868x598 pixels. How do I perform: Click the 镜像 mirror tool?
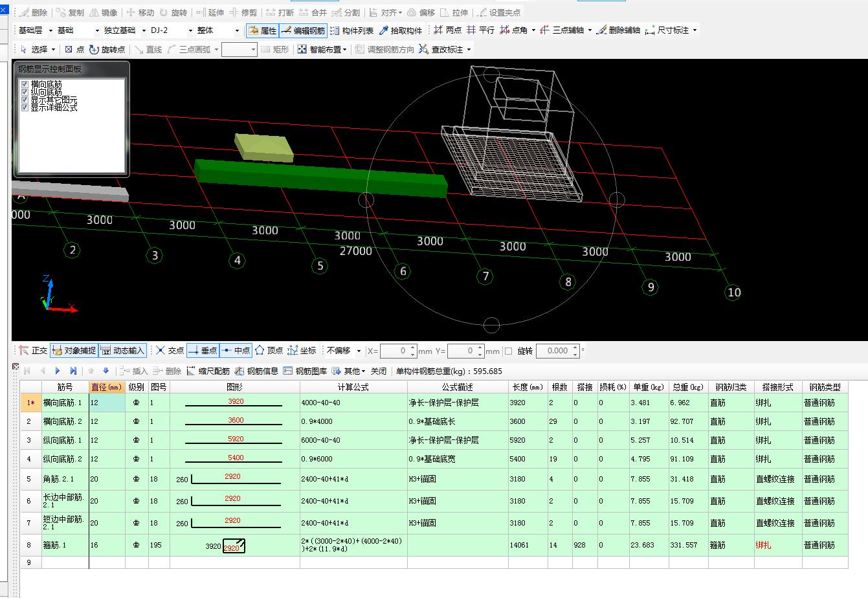104,12
